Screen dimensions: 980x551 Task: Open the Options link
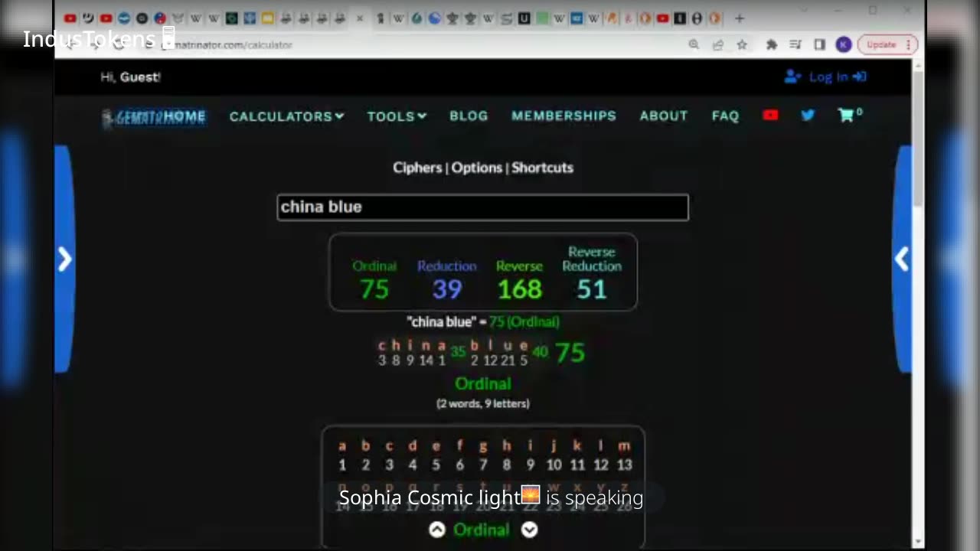point(476,168)
